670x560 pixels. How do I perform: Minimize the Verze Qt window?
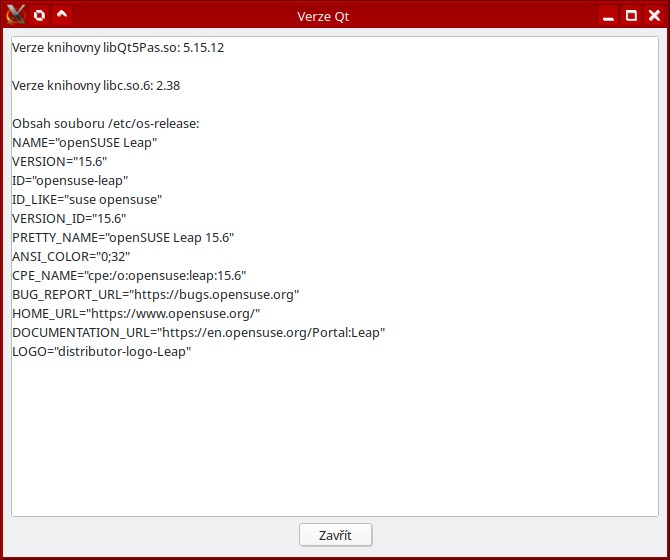pos(608,16)
